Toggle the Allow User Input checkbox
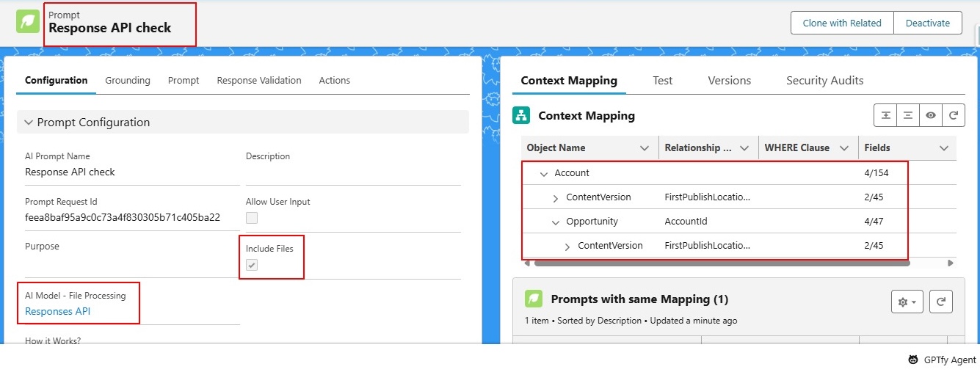Viewport: 980px width, 372px height. (x=252, y=218)
